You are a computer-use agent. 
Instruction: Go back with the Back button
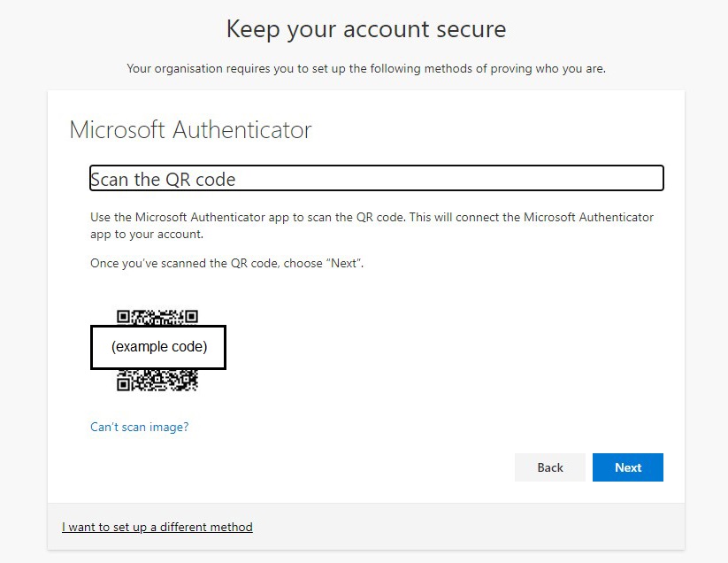click(549, 467)
